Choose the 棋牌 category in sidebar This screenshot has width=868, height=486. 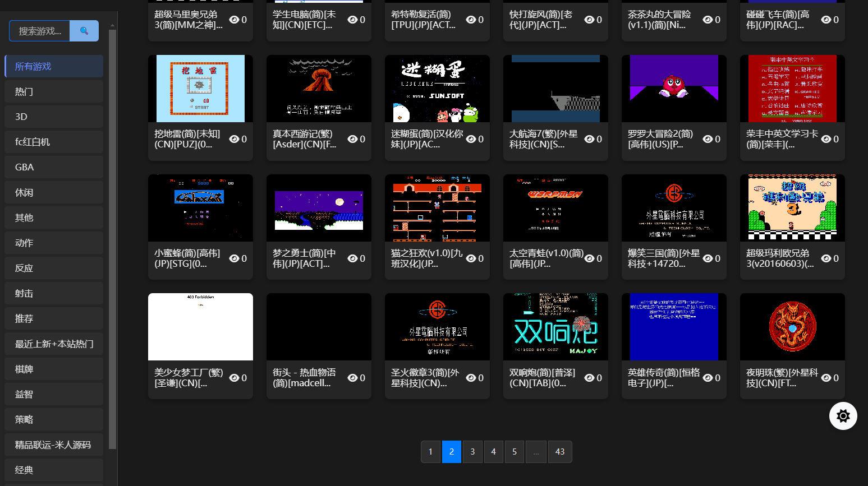[54, 369]
